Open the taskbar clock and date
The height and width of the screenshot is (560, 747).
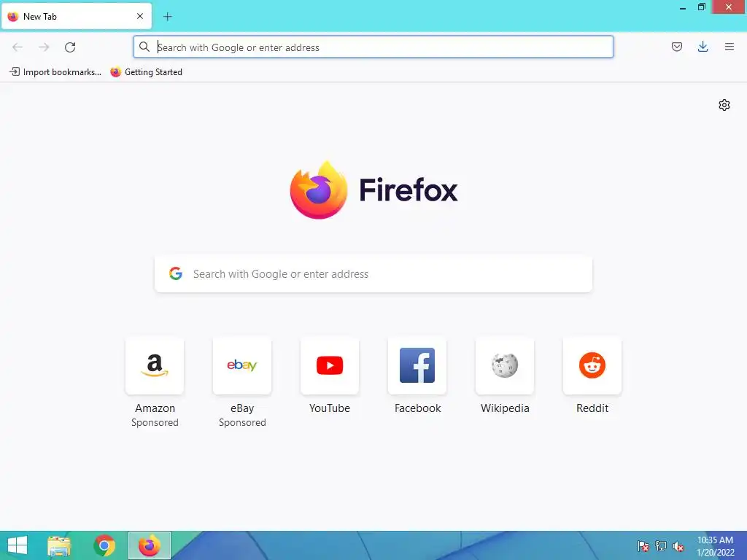[715, 546]
